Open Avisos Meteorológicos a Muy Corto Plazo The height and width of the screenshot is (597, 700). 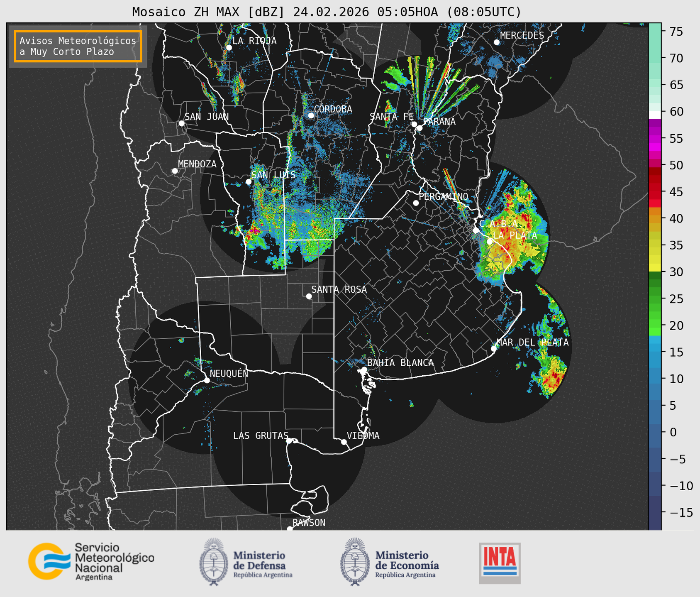78,46
